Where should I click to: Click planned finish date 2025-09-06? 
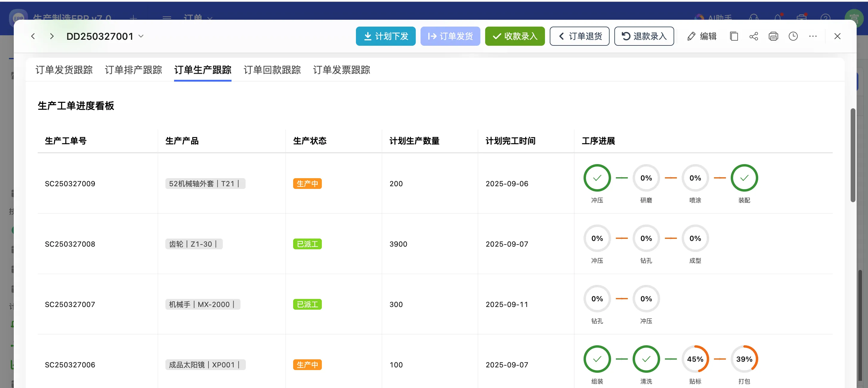[507, 184]
